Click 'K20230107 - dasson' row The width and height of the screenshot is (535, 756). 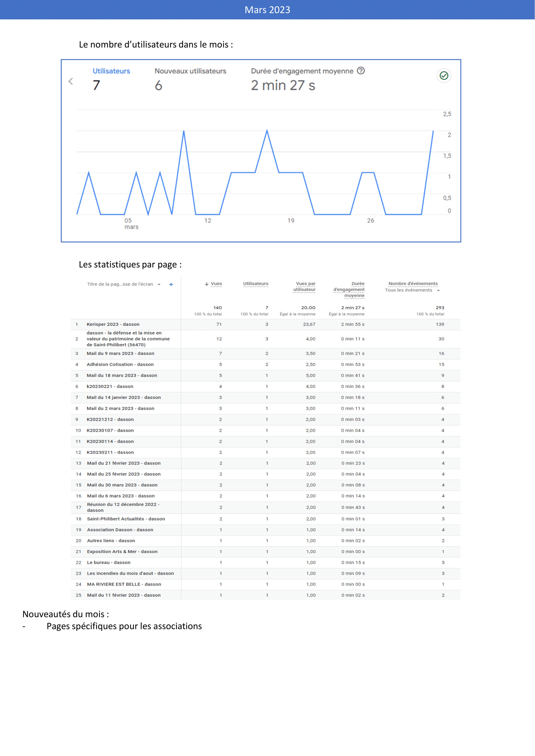coord(266,431)
